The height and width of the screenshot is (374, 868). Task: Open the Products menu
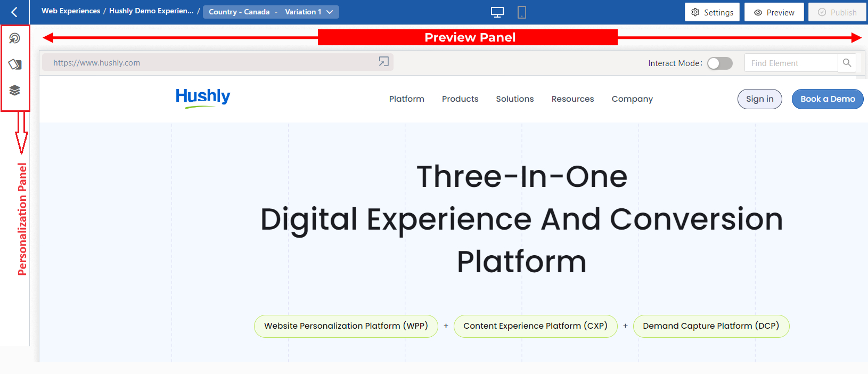click(460, 99)
